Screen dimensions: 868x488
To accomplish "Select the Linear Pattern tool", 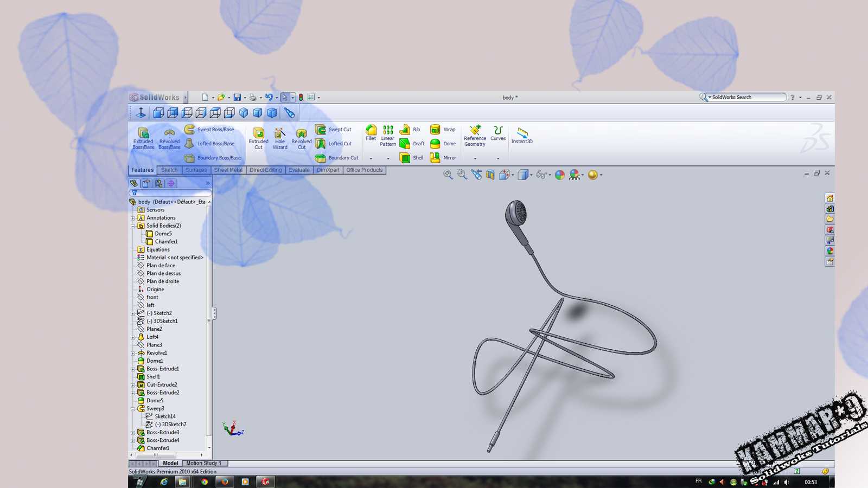I will 388,136.
